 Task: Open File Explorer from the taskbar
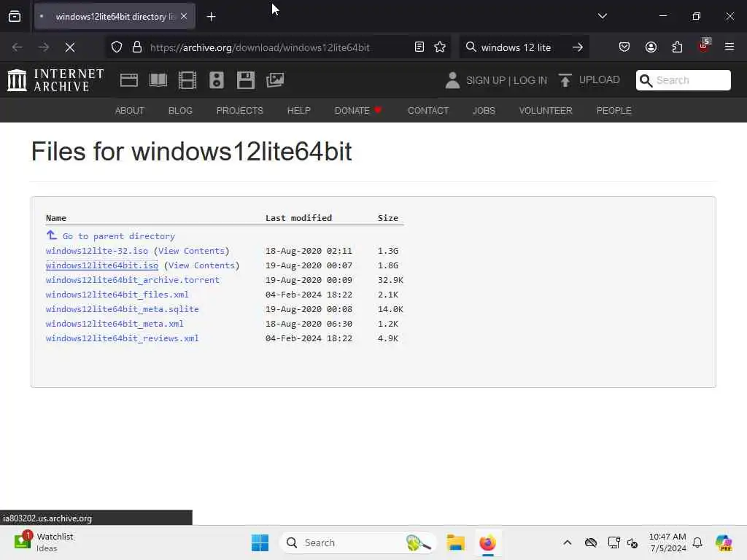pos(455,542)
